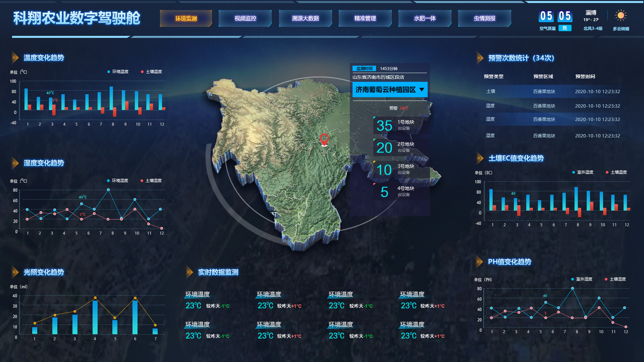The width and height of the screenshot is (644, 362).
Task: Click arrow icon beside 湿度变化趋势 title
Action: click(15, 163)
